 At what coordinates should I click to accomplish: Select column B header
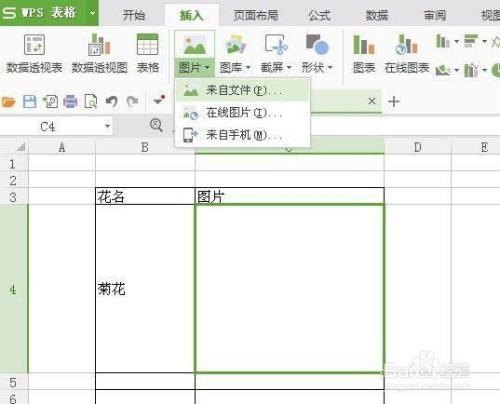tap(145, 147)
